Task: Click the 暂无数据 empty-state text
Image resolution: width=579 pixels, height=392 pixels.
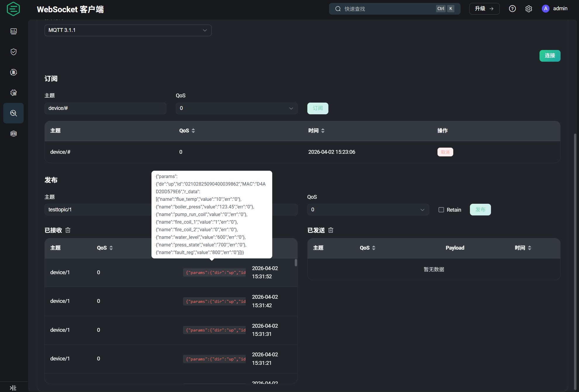Action: 434,270
